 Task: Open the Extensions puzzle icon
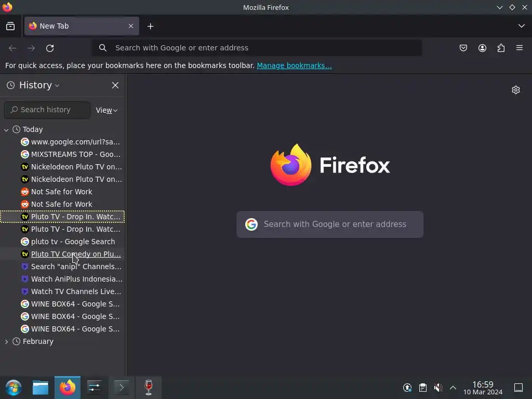501,48
